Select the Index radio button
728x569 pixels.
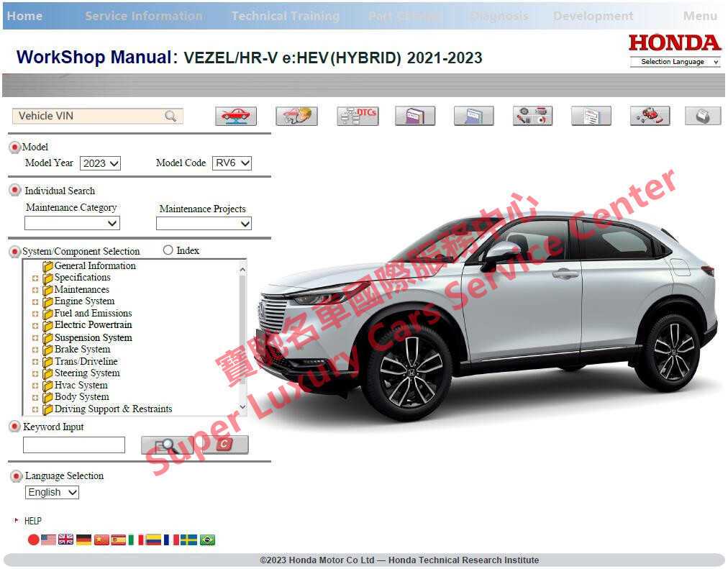click(x=168, y=250)
